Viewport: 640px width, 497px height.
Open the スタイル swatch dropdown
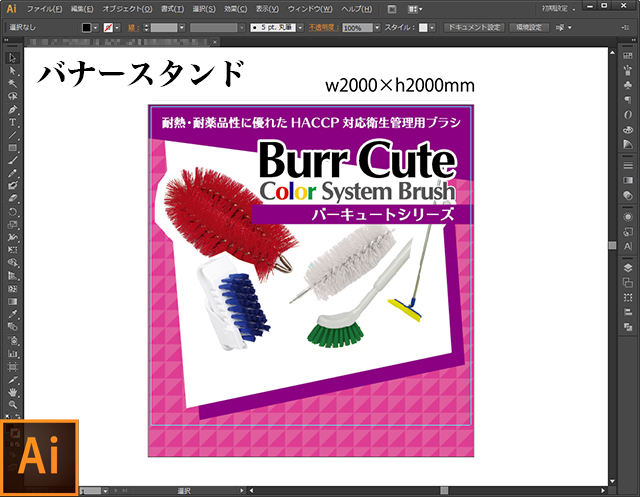[x=432, y=27]
